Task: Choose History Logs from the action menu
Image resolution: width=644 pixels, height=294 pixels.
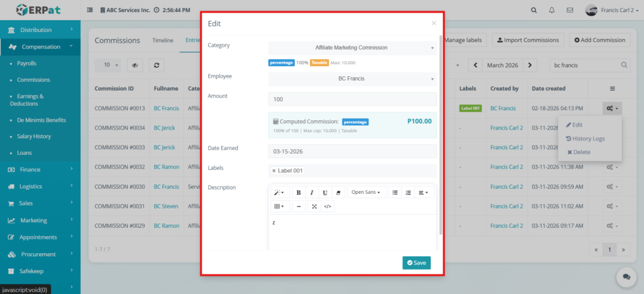Action: 586,139
